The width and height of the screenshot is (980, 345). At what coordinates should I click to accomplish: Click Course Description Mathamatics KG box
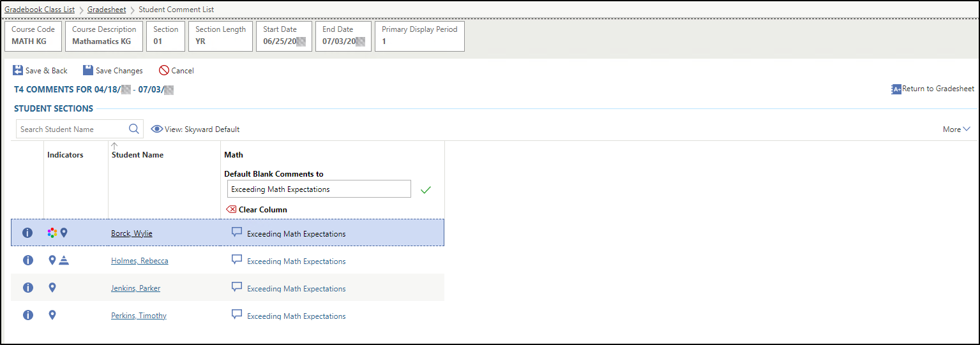pos(104,36)
